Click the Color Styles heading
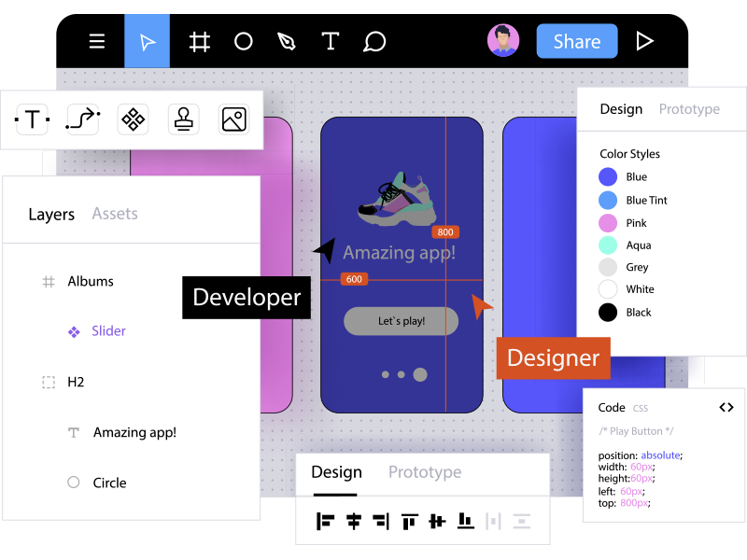This screenshot has height=560, width=747. 629,154
